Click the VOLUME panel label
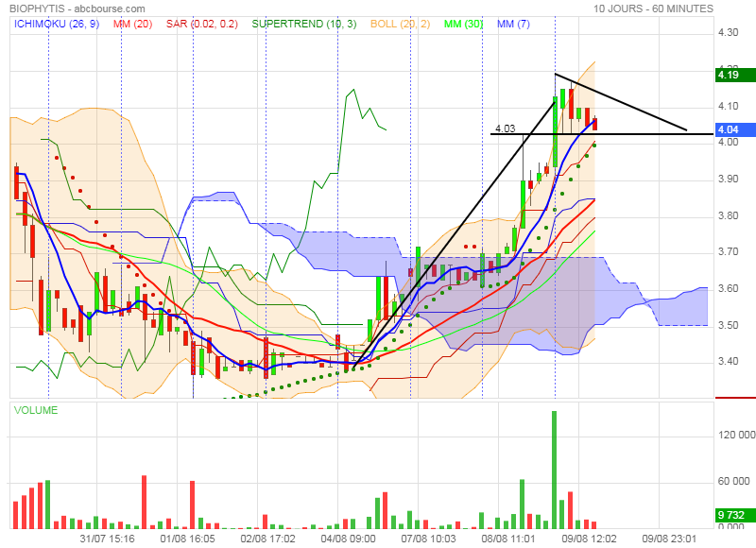This screenshot has height=548, width=756. click(36, 410)
